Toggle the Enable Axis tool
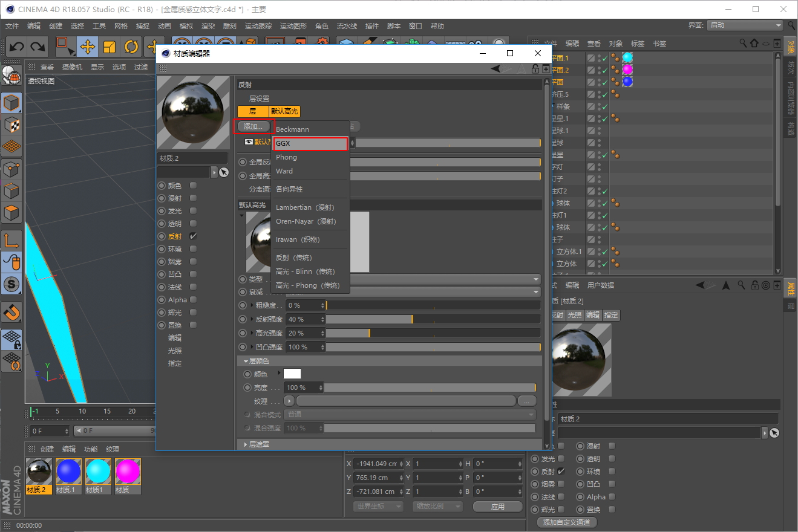This screenshot has width=798, height=532. [12, 240]
